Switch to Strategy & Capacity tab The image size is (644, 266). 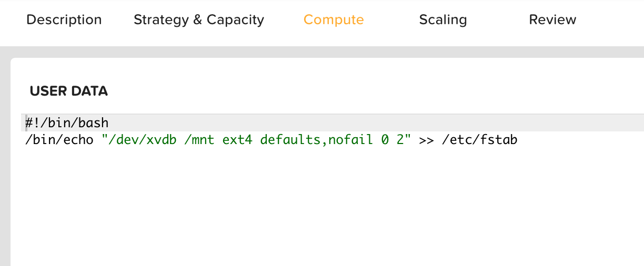coord(198,20)
